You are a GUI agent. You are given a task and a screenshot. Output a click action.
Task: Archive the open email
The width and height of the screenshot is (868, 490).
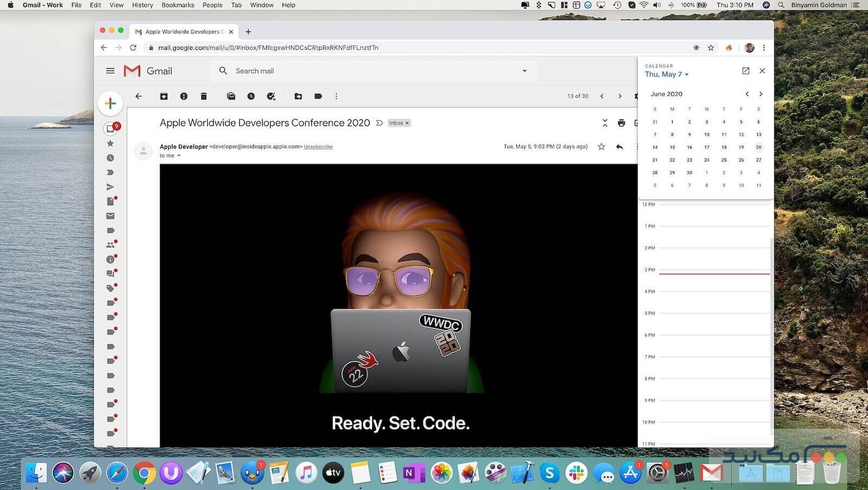(164, 96)
